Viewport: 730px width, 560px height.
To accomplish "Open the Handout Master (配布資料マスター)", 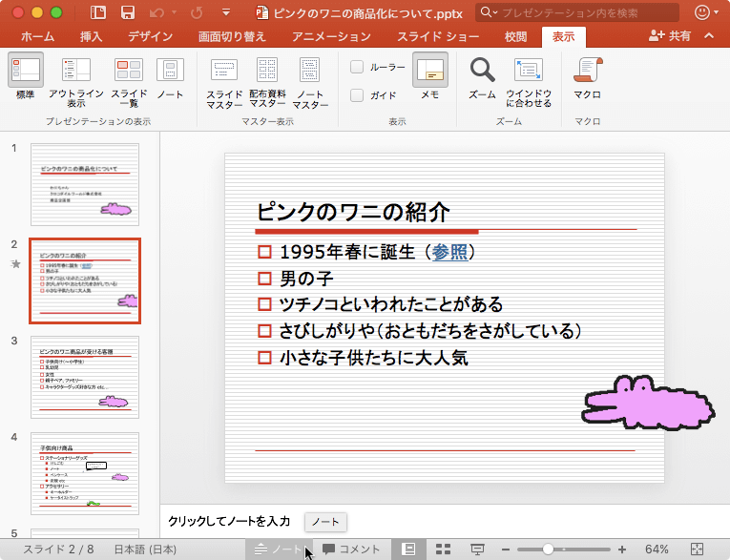I will 267,72.
